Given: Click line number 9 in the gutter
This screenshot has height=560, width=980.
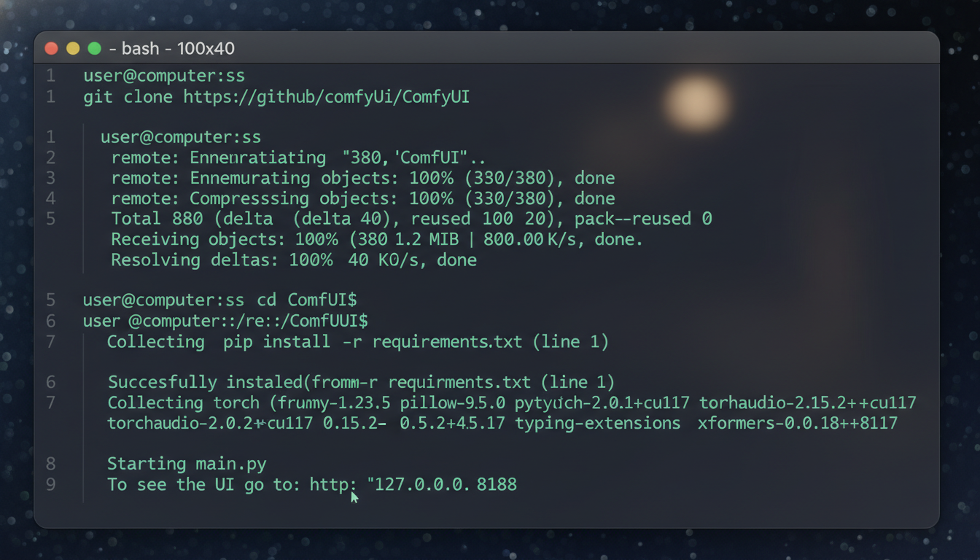Looking at the screenshot, I should point(50,484).
